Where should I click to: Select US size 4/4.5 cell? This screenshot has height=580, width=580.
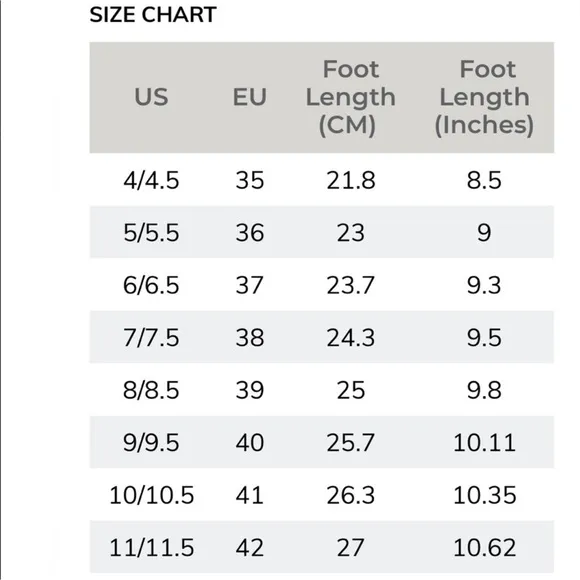[x=151, y=180]
